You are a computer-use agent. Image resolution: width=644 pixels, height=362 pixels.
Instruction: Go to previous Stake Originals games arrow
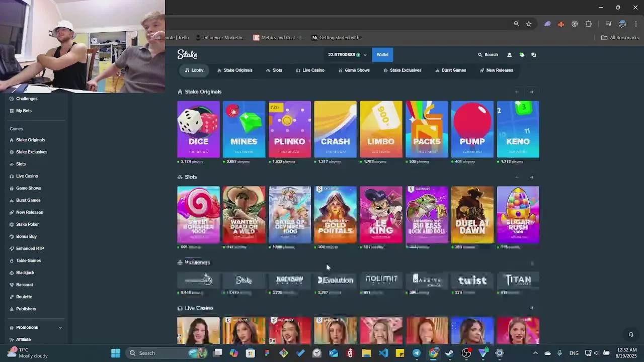click(x=517, y=92)
